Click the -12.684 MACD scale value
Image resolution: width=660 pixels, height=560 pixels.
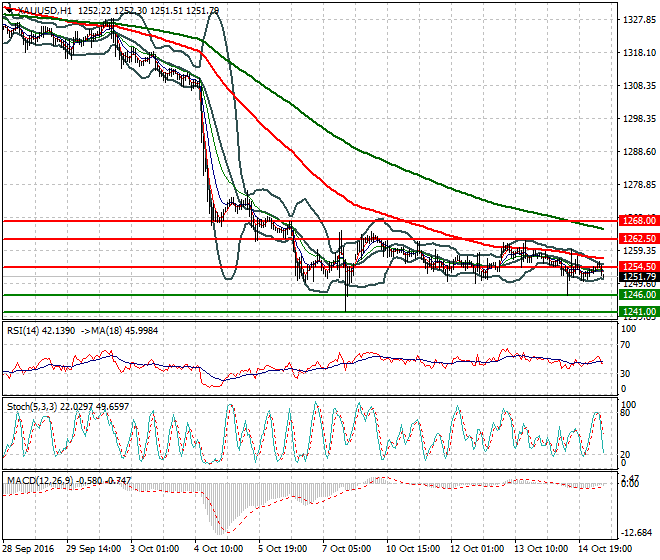click(638, 533)
